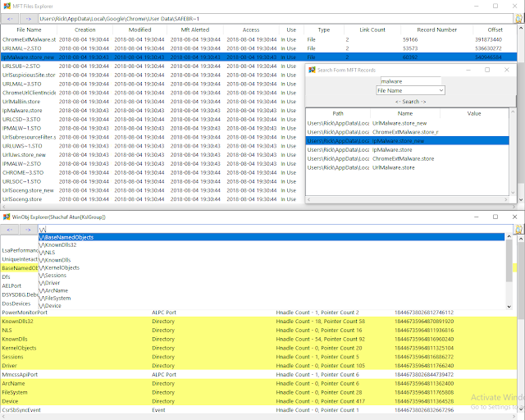This screenshot has height=420, width=525.
Task: Choose \ArcName in the autocomplete list
Action: point(272,290)
